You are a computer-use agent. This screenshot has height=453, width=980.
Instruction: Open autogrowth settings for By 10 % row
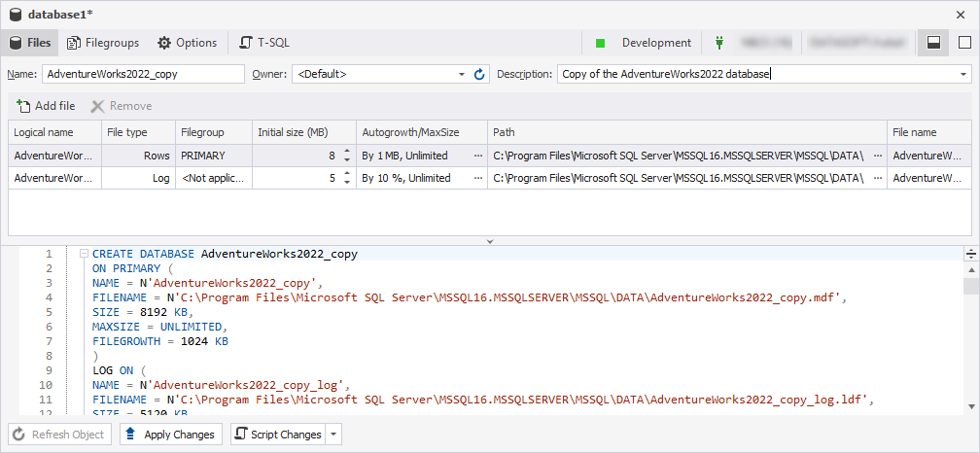click(478, 178)
